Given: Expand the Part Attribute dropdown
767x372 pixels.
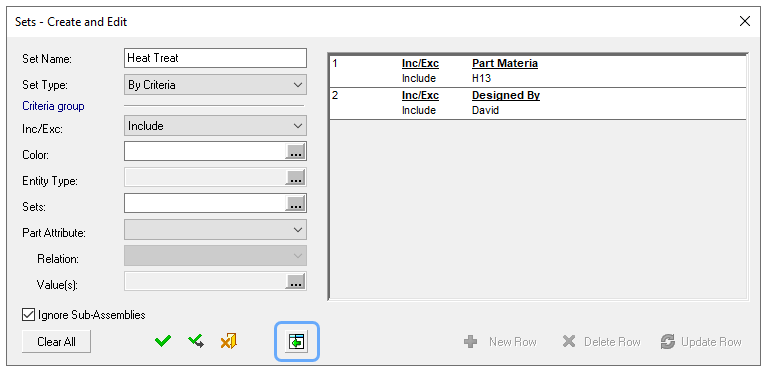Looking at the screenshot, I should coord(215,230).
